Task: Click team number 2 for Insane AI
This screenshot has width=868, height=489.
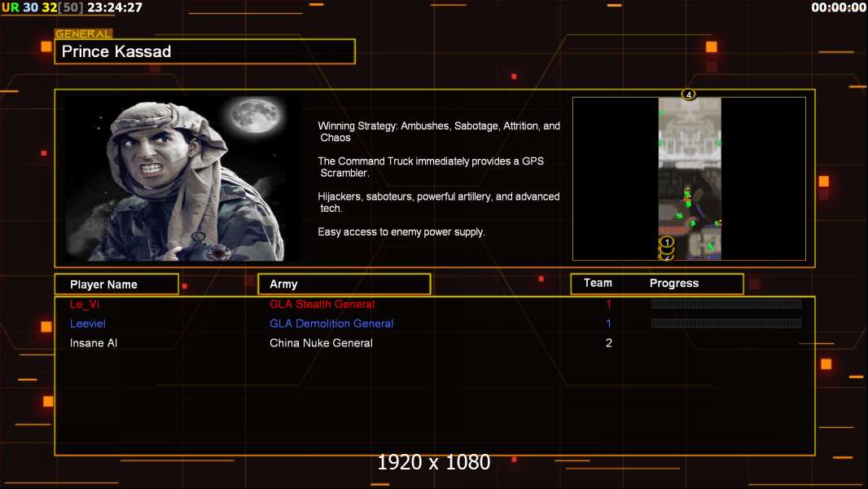Action: click(x=608, y=343)
